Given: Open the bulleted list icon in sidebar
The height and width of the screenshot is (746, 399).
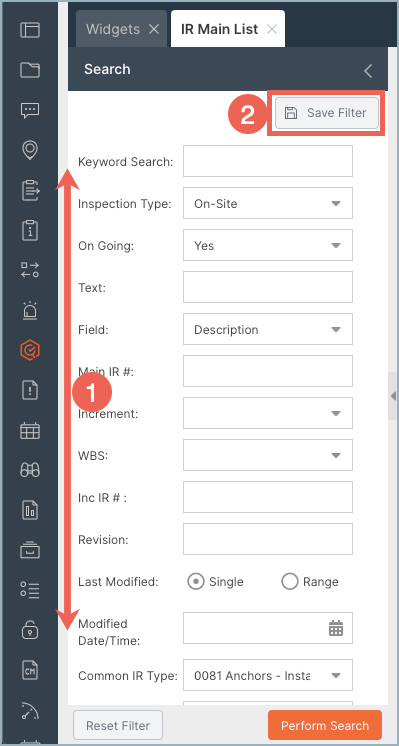Looking at the screenshot, I should click(x=30, y=590).
